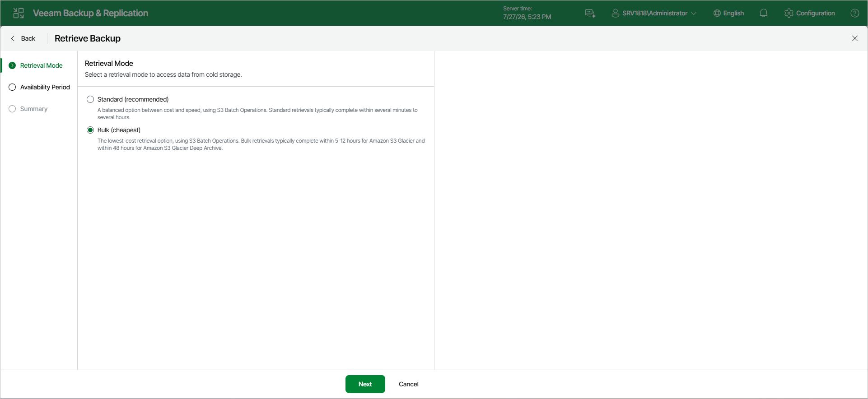
Task: Click the user profile icon
Action: coord(615,13)
